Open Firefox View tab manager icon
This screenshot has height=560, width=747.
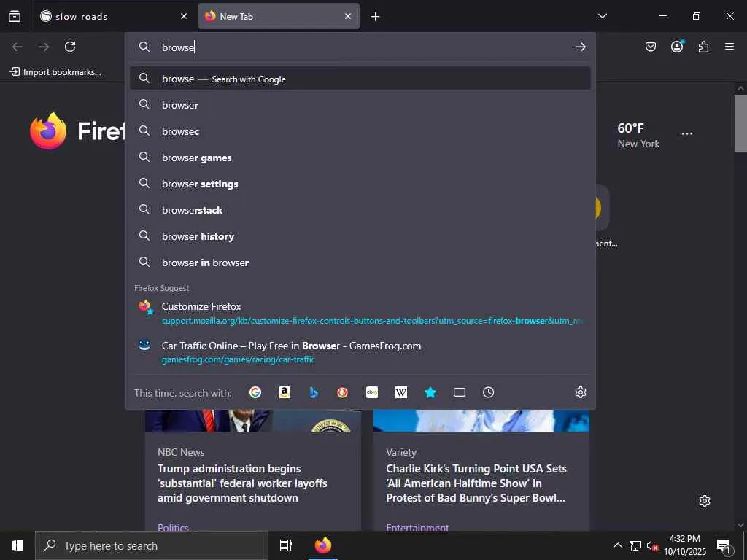pyautogui.click(x=15, y=16)
